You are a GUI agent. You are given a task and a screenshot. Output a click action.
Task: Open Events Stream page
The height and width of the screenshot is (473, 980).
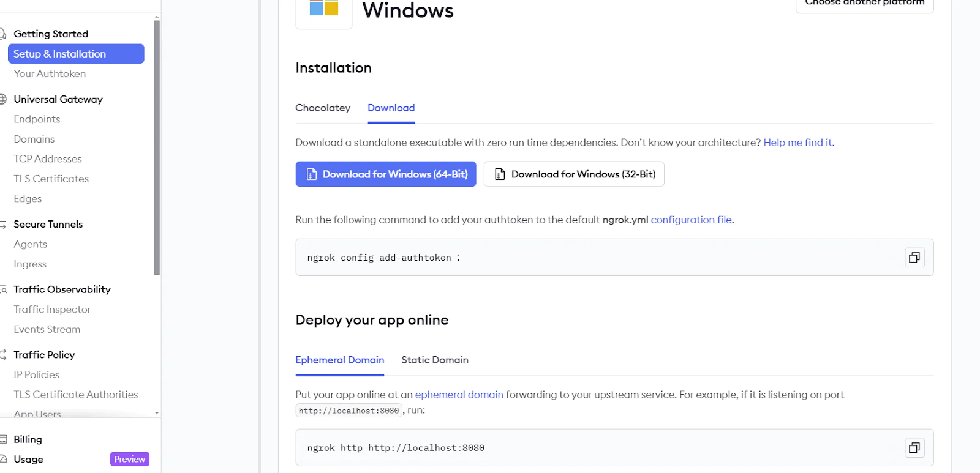pos(47,329)
